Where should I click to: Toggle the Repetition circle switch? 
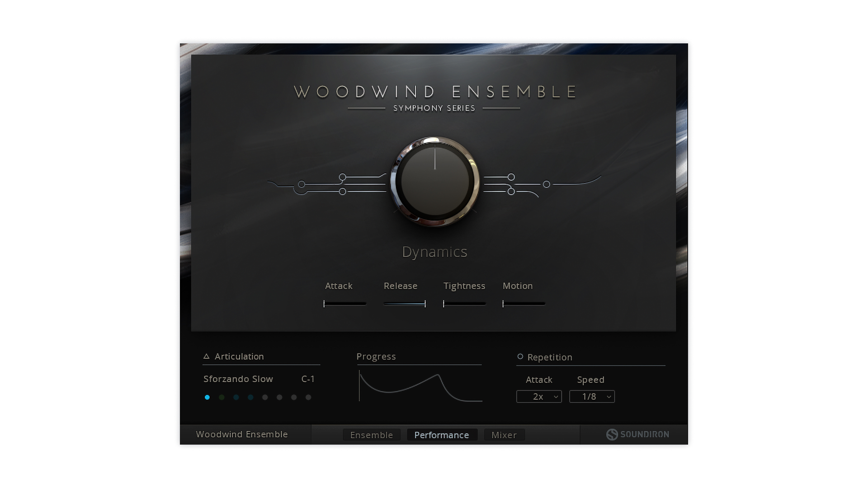(x=520, y=357)
